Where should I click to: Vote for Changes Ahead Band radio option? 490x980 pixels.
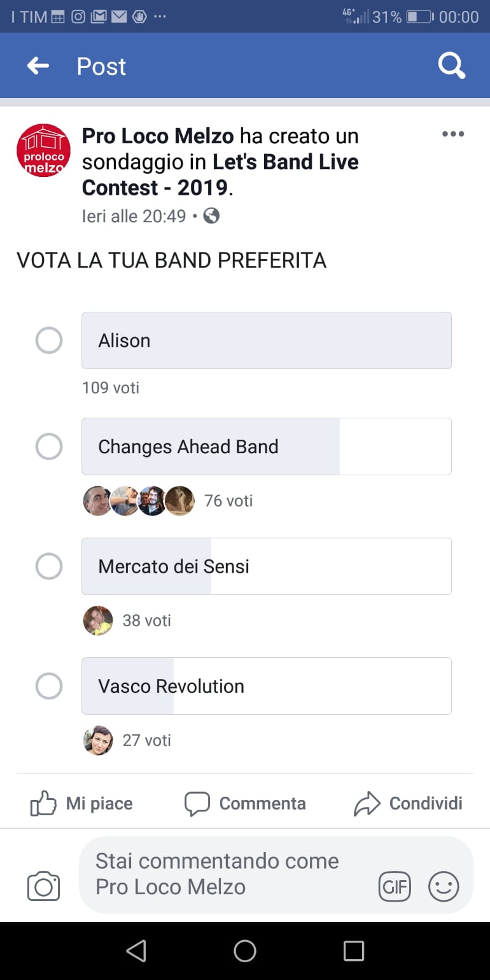49,447
